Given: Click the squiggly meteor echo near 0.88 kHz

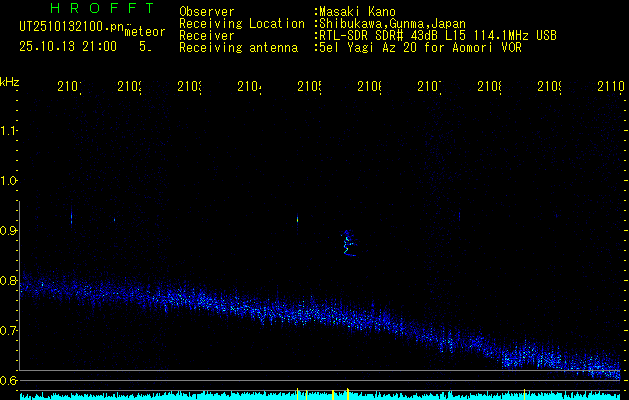Looking at the screenshot, I should point(348,243).
